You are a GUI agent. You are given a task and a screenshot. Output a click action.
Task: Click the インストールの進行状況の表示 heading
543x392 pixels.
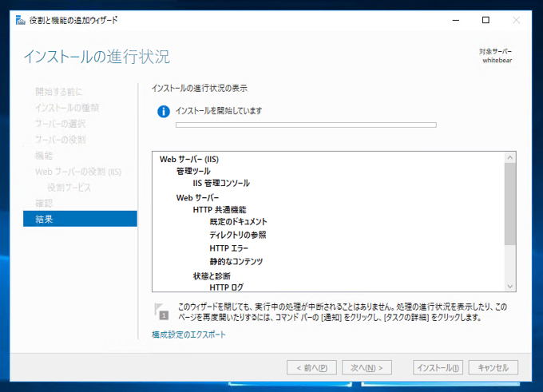pos(200,89)
